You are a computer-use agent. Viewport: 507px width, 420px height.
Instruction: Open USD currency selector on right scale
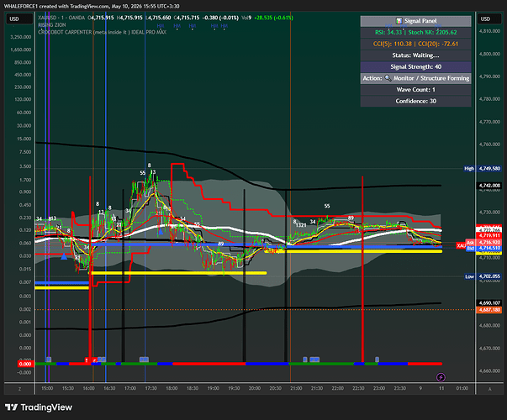click(489, 19)
